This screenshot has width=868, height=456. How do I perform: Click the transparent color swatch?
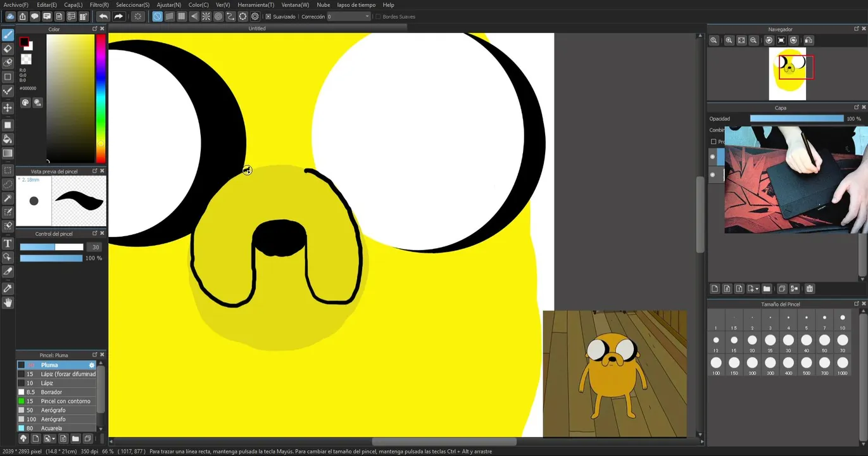coord(26,60)
